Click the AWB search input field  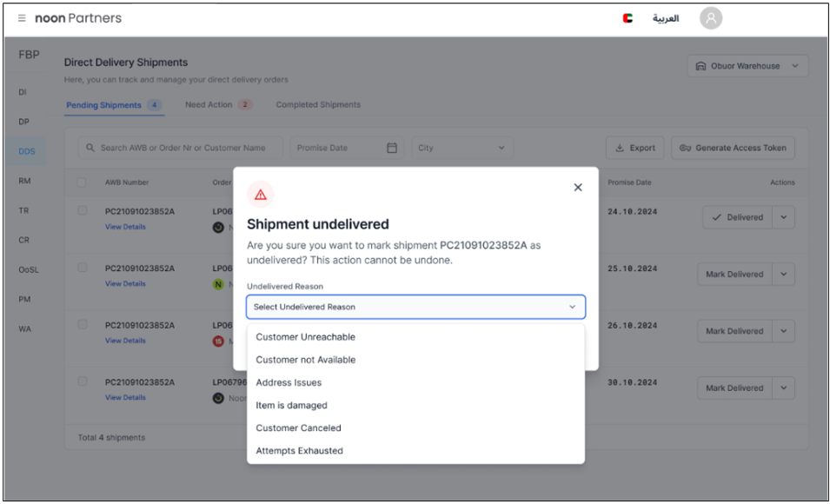187,148
